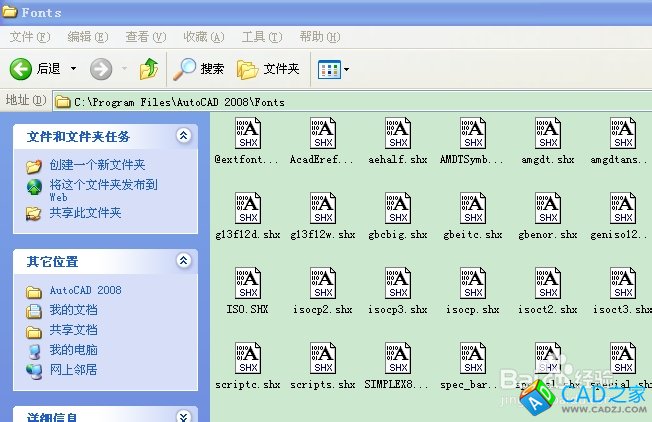652x422 pixels.
Task: Collapse the 其它位置 panel
Action: 183,261
